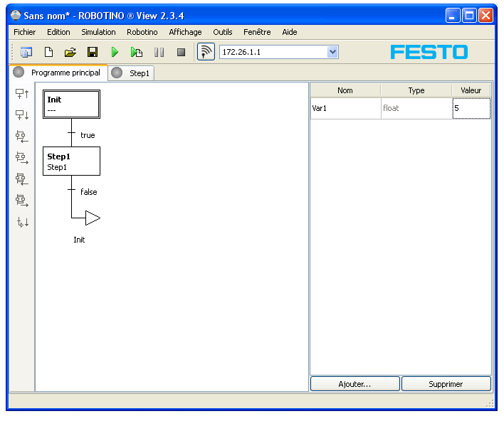Click the insert jump icon in sidebar
The width and height of the screenshot is (504, 426).
23,222
